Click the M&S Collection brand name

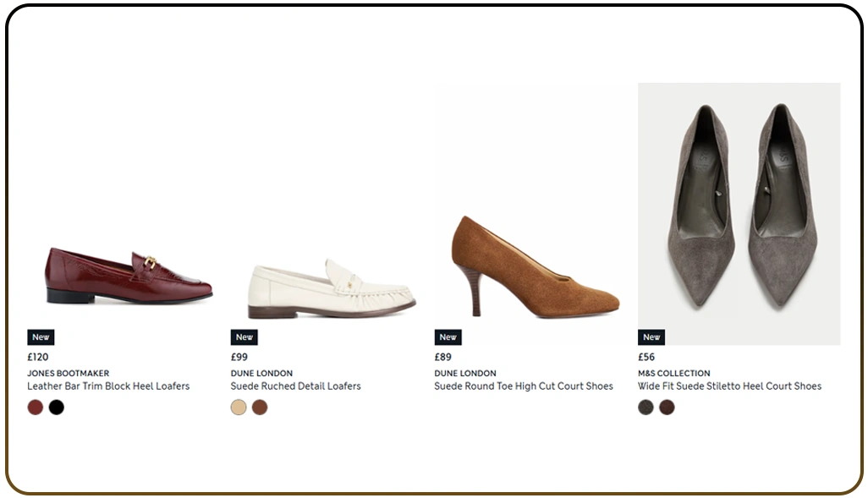673,373
